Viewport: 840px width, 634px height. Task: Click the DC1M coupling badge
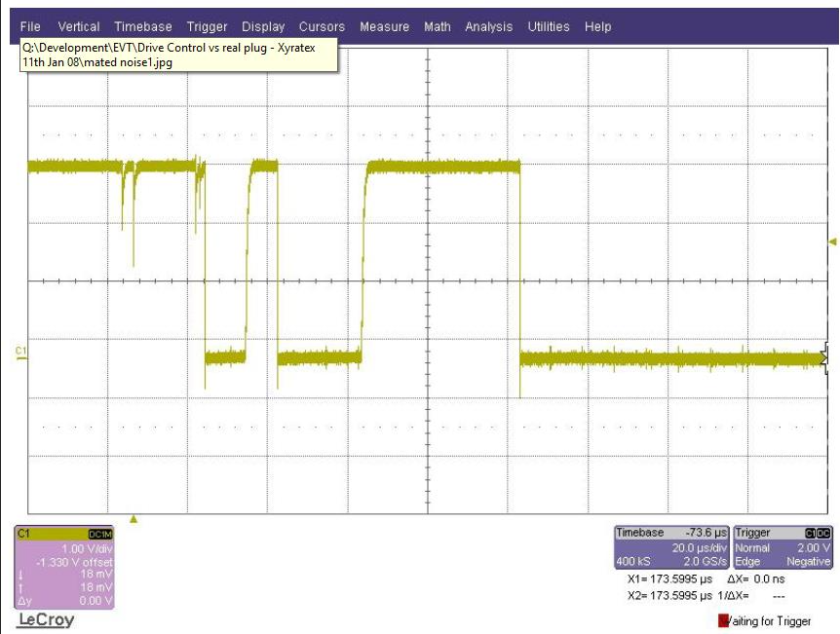click(100, 534)
